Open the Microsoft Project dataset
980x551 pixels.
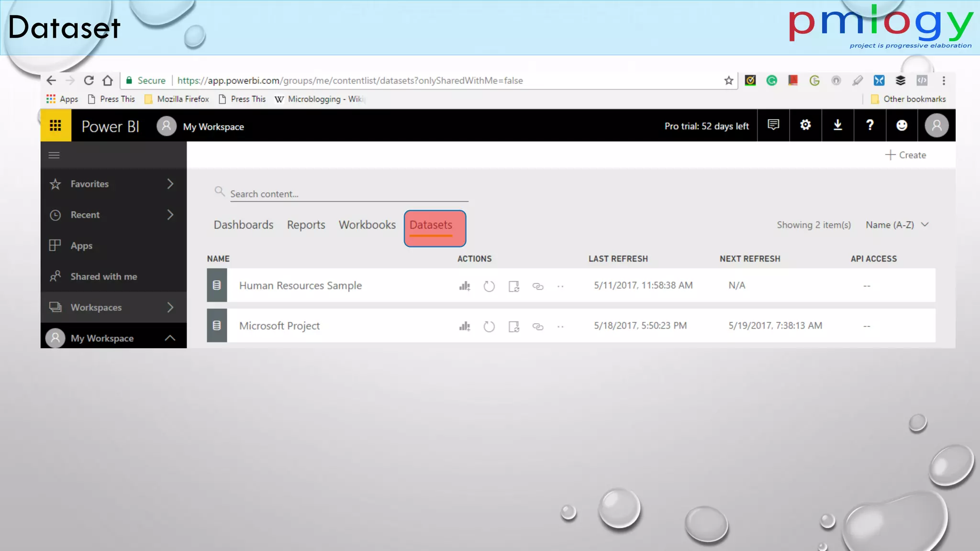pos(279,326)
